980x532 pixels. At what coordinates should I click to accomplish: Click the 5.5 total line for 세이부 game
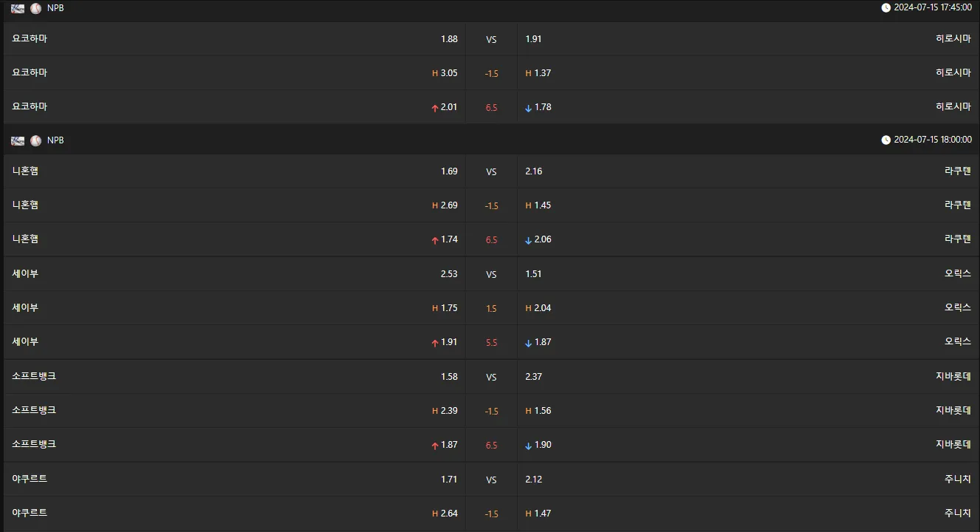pyautogui.click(x=491, y=343)
